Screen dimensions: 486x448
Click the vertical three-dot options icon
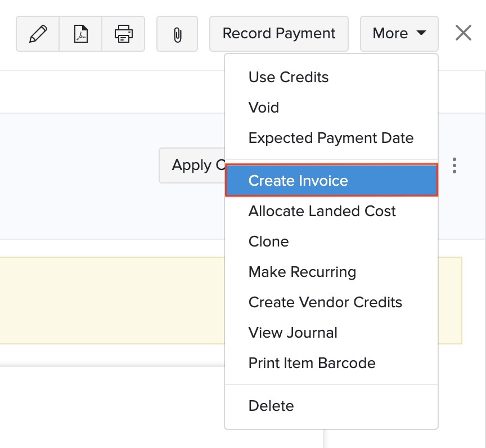[x=454, y=165]
